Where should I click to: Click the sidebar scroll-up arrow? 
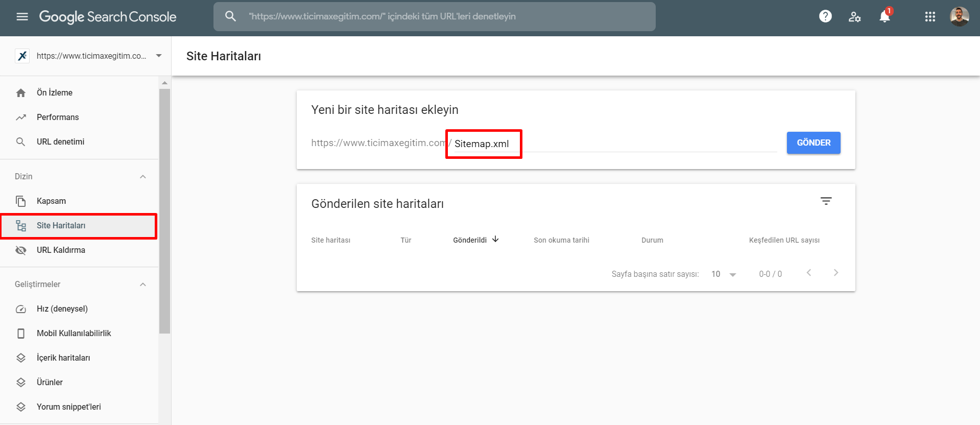coord(164,83)
